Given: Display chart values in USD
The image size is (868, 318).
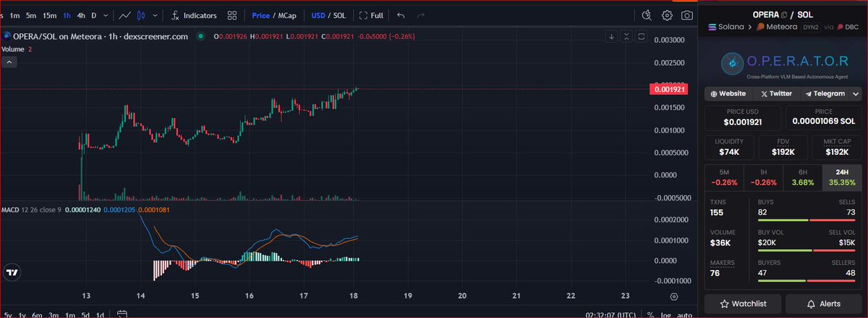Looking at the screenshot, I should (x=318, y=15).
